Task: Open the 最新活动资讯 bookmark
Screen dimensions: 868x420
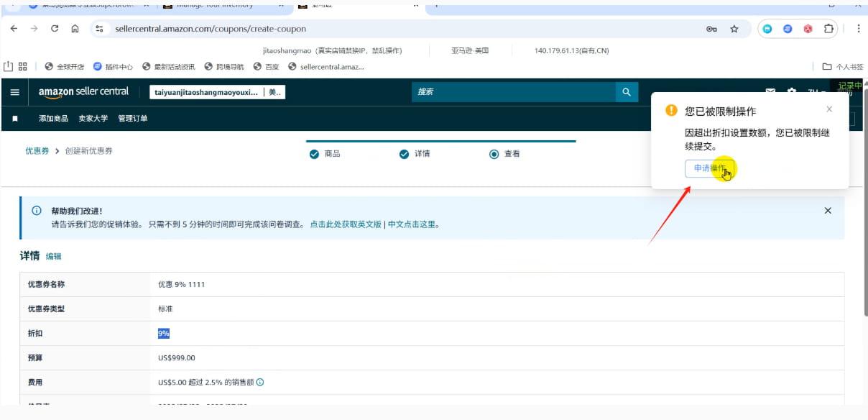Action: pyautogui.click(x=168, y=66)
